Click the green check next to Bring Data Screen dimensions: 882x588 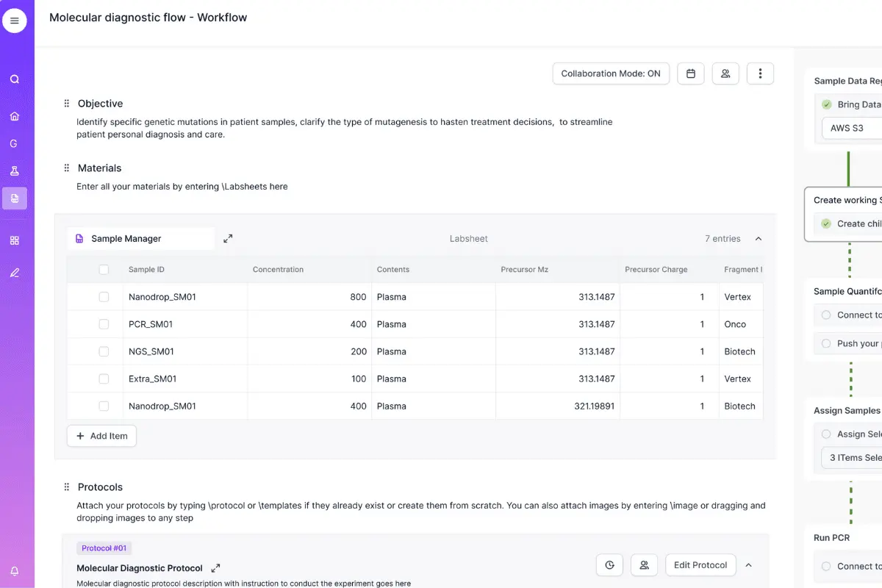point(827,104)
